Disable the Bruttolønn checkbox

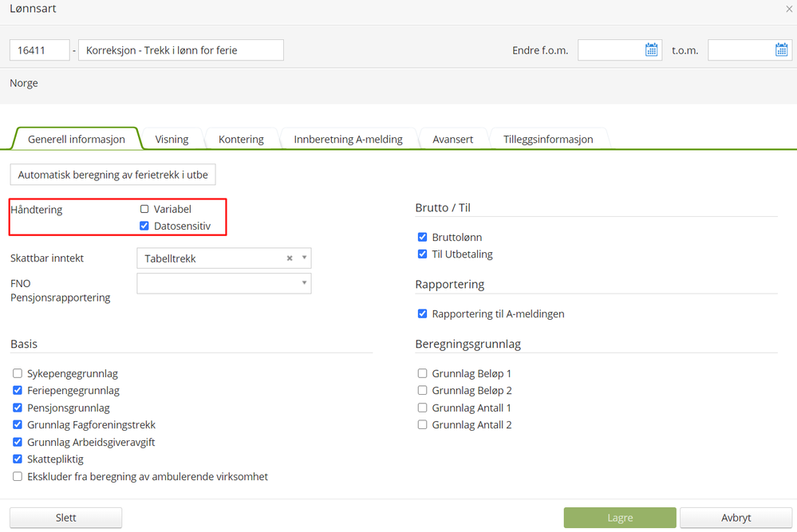point(423,238)
